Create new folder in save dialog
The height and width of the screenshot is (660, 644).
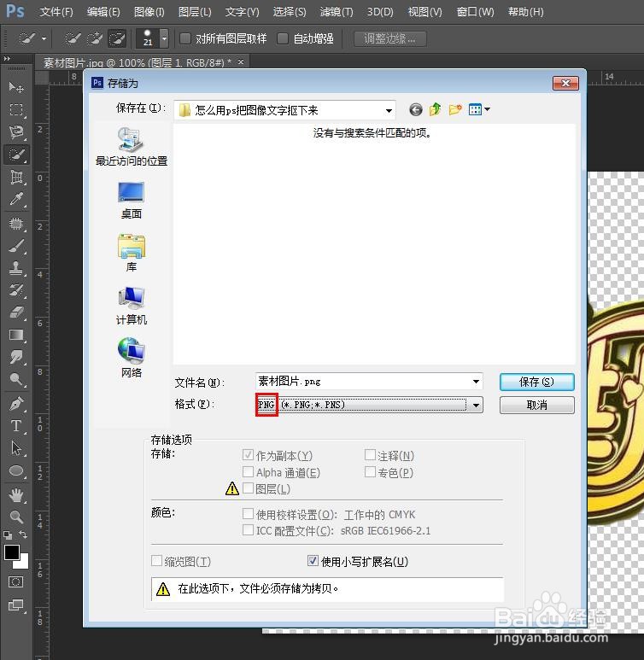tap(455, 110)
